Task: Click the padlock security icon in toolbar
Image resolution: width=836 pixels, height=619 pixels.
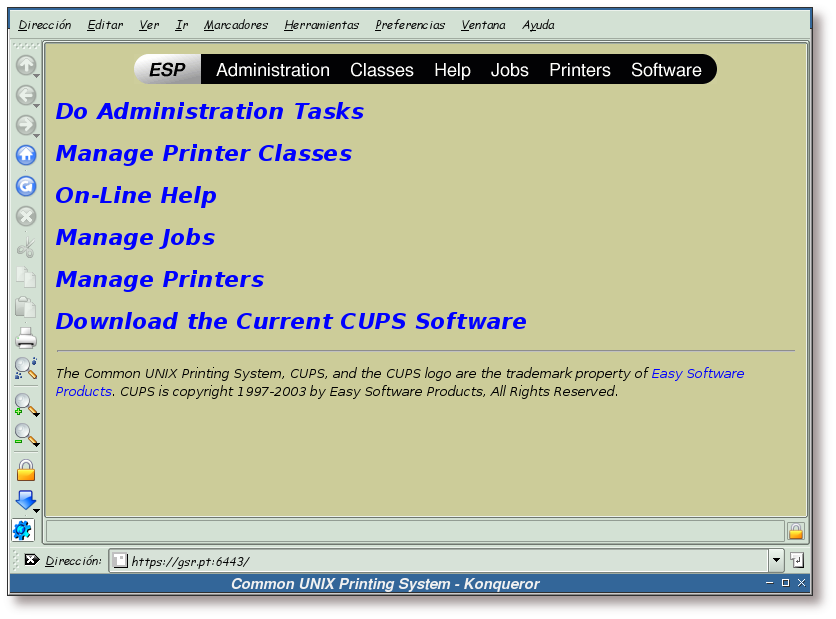Action: tap(26, 470)
